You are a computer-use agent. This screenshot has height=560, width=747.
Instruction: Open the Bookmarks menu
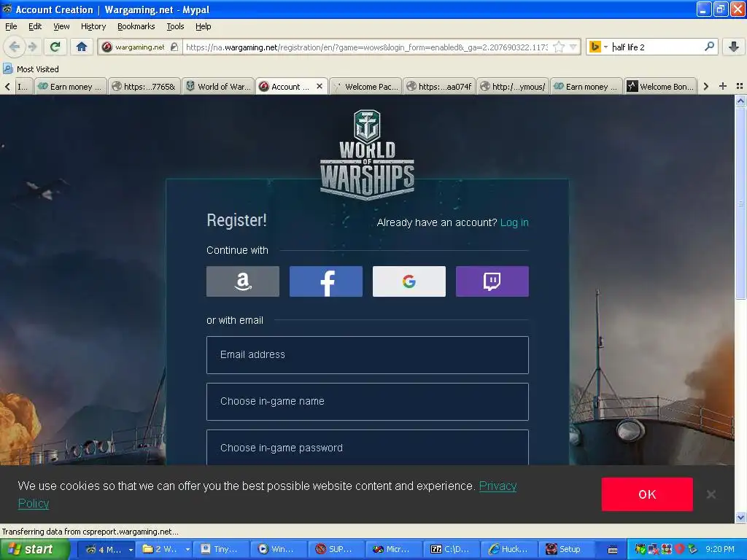[x=136, y=26]
